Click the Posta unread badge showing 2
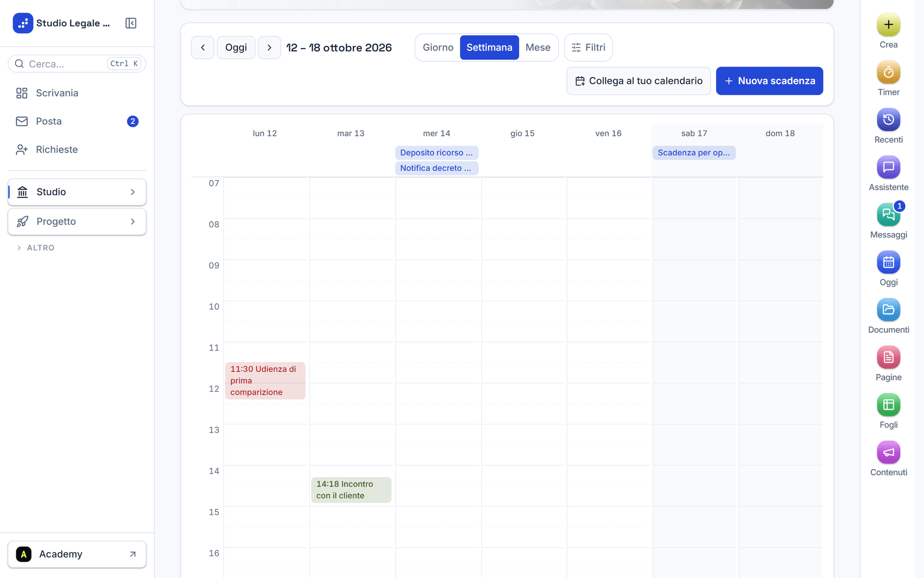924x578 pixels. coord(133,121)
